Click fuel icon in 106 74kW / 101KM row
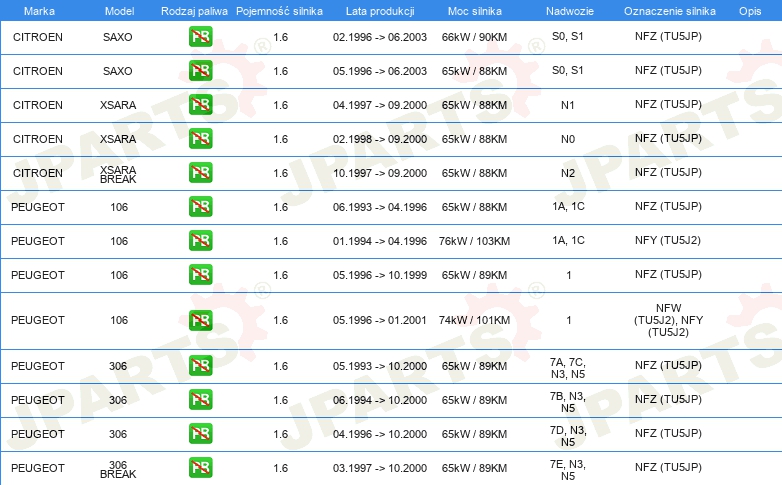782x485 pixels. coord(200,320)
